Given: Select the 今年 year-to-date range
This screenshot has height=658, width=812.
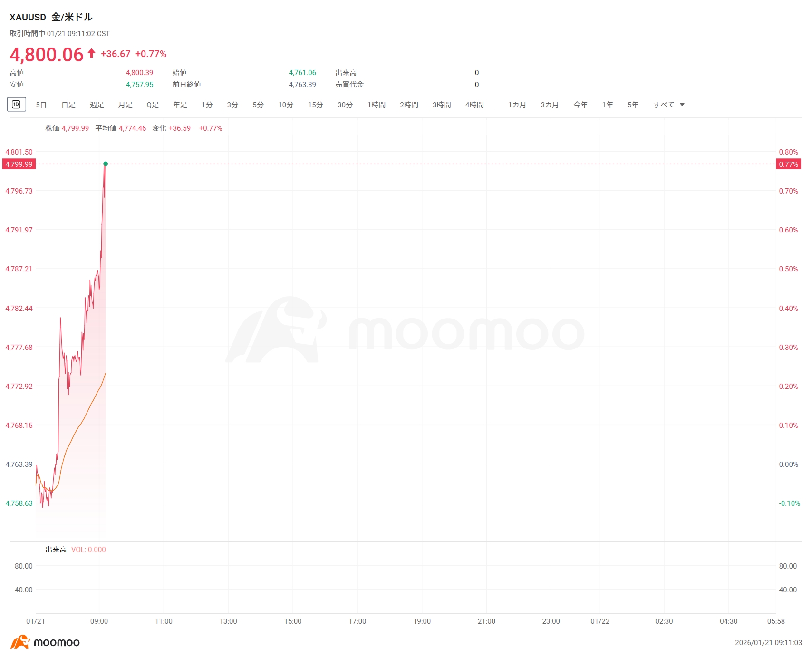Looking at the screenshot, I should (580, 105).
